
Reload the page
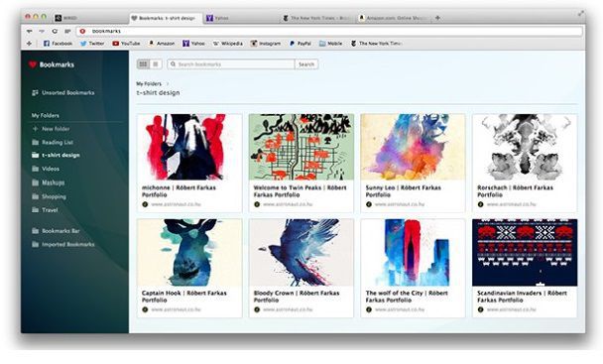[x=55, y=31]
